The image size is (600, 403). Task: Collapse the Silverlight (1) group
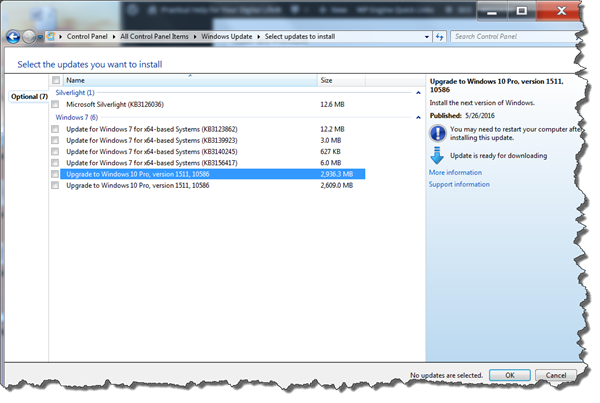point(418,93)
